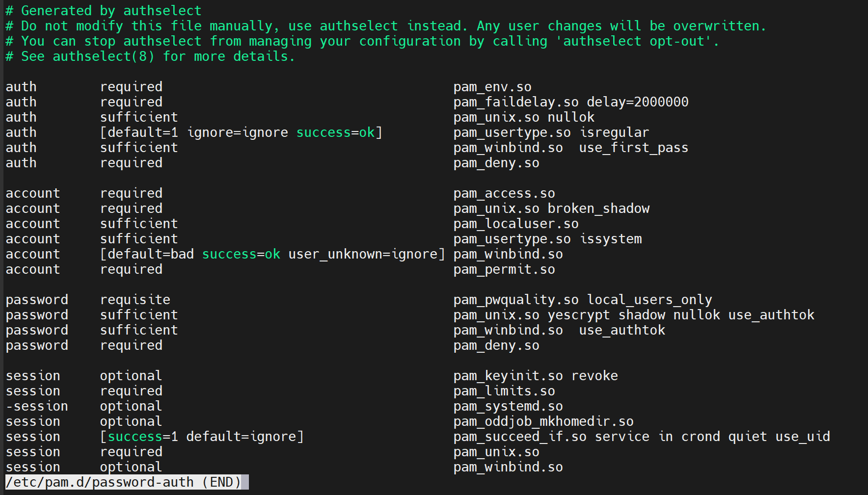Image resolution: width=868 pixels, height=495 pixels.
Task: Click pam_permit.so module name
Action: [x=504, y=269]
